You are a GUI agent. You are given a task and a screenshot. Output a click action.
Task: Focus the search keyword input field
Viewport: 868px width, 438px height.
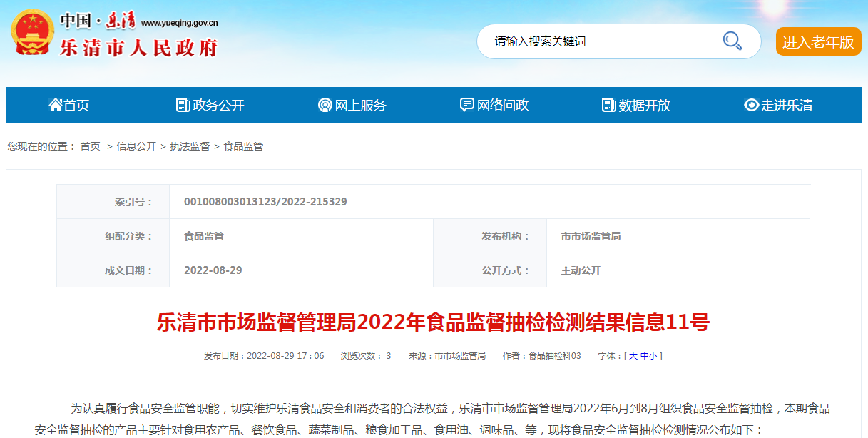pos(599,41)
